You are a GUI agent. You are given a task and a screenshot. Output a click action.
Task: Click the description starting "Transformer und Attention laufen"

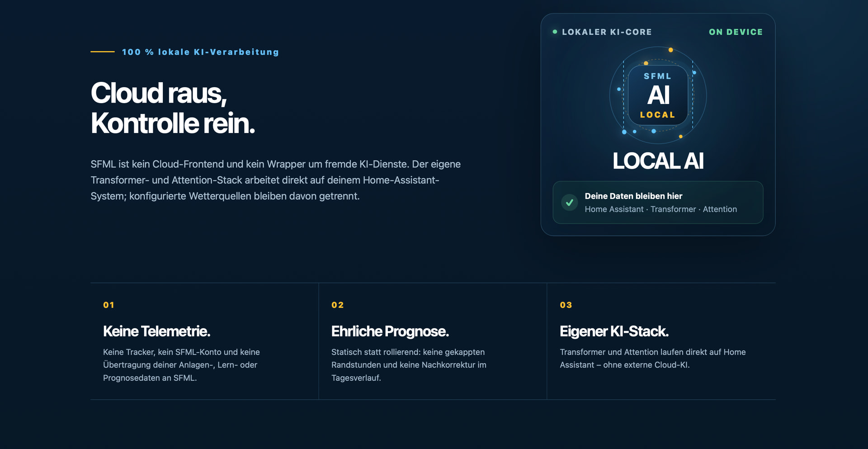(x=653, y=359)
